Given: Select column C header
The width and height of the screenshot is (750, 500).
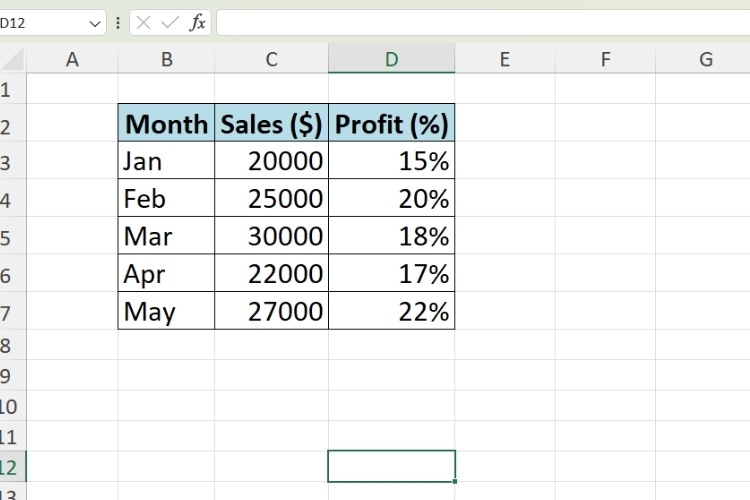Looking at the screenshot, I should click(x=272, y=59).
